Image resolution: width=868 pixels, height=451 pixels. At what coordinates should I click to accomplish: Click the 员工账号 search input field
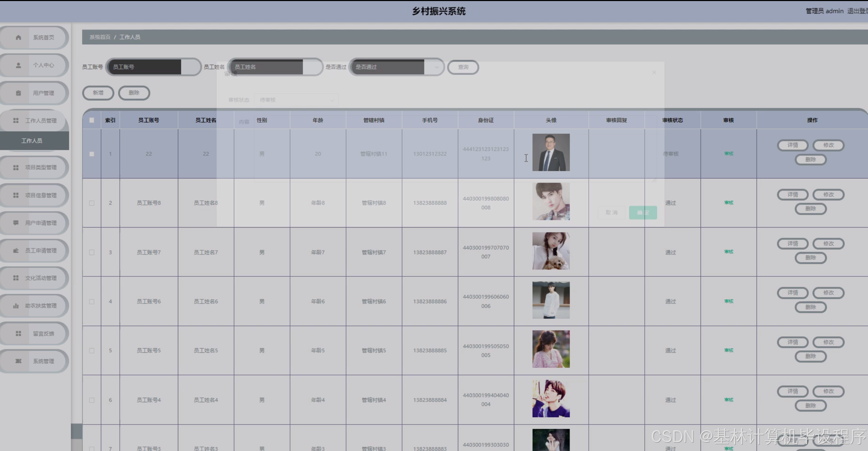pos(153,67)
